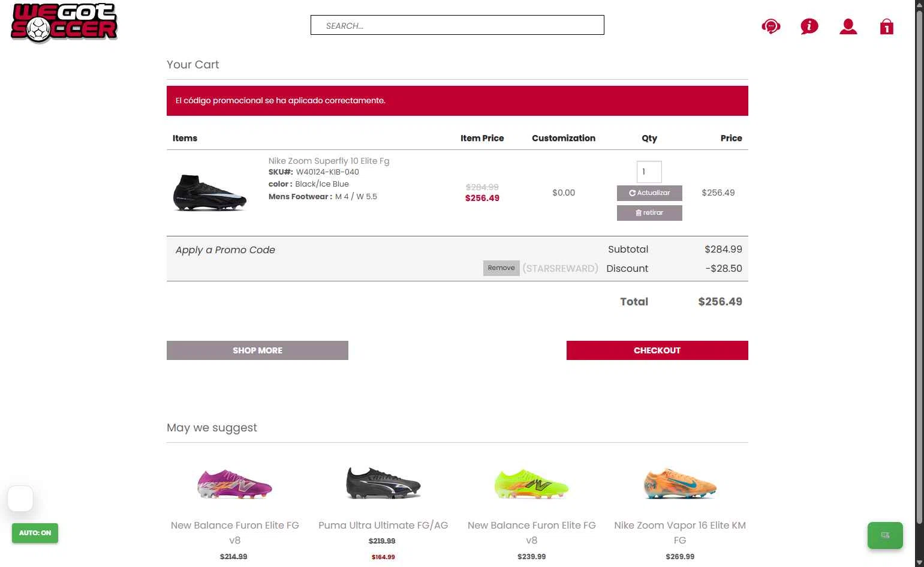Open the Nike Zoom Superfly 10 Elite Fg link
Viewport: 924px width, 567px height.
[x=329, y=161]
